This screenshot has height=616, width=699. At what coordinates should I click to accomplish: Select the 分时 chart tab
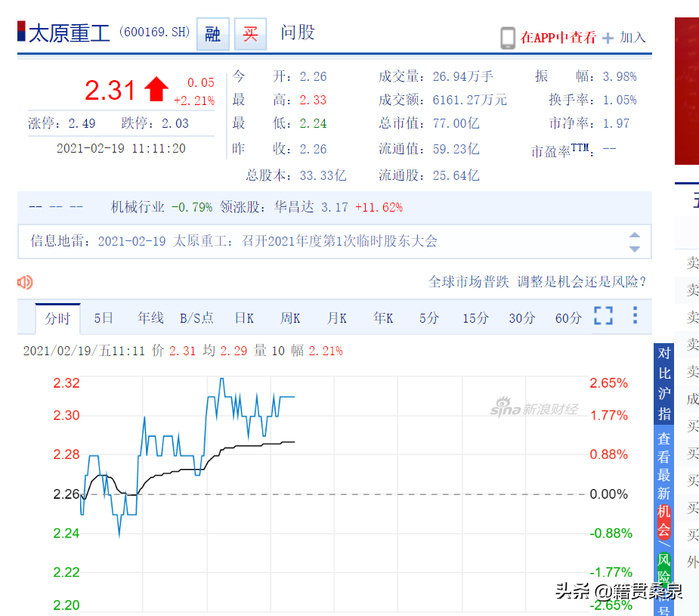coord(57,318)
